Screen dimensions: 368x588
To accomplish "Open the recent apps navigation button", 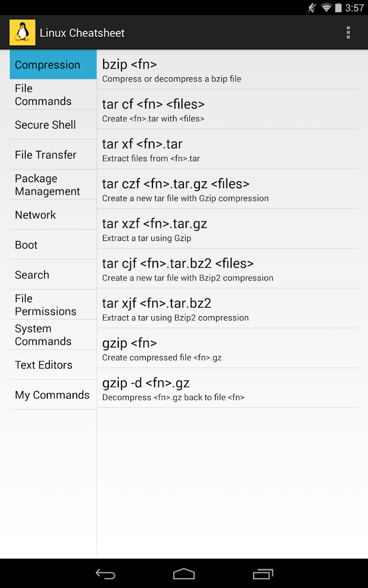I will pyautogui.click(x=263, y=574).
